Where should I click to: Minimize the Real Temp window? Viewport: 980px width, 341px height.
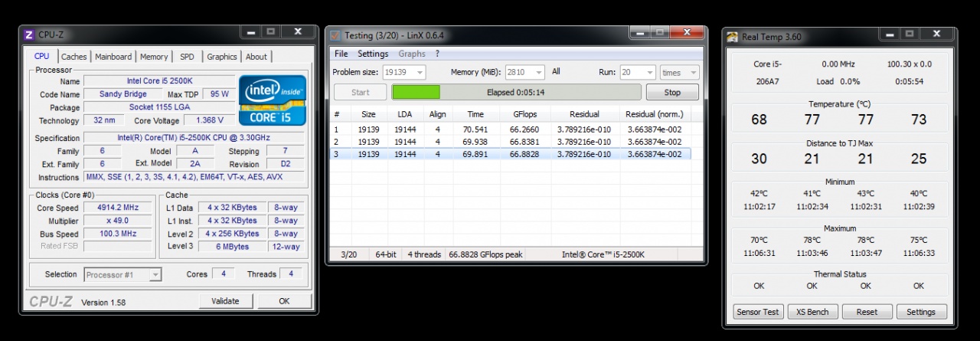(x=889, y=34)
